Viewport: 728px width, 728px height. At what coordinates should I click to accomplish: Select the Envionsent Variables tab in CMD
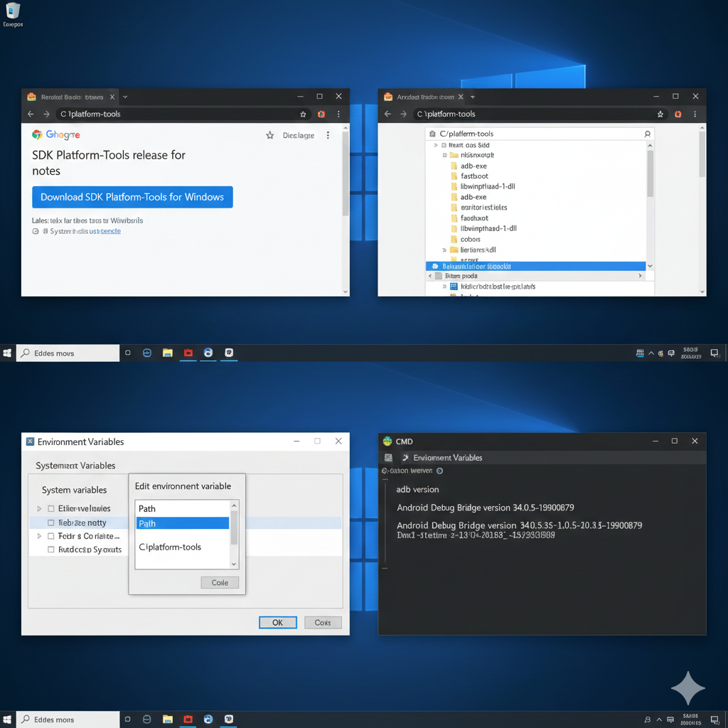click(448, 458)
